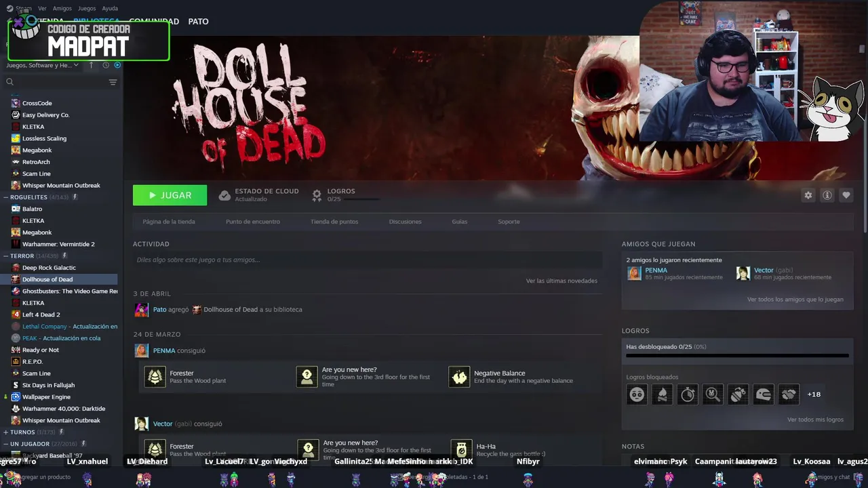Select Deep Rock Galactic in the sidebar
This screenshot has width=868, height=488.
click(49, 268)
